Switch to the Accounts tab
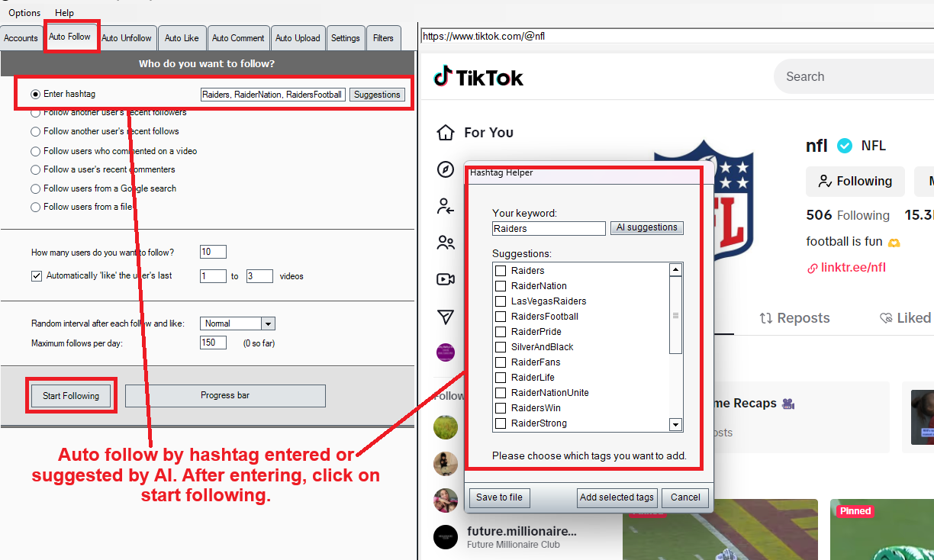Viewport: 934px width, 560px height. (x=21, y=38)
